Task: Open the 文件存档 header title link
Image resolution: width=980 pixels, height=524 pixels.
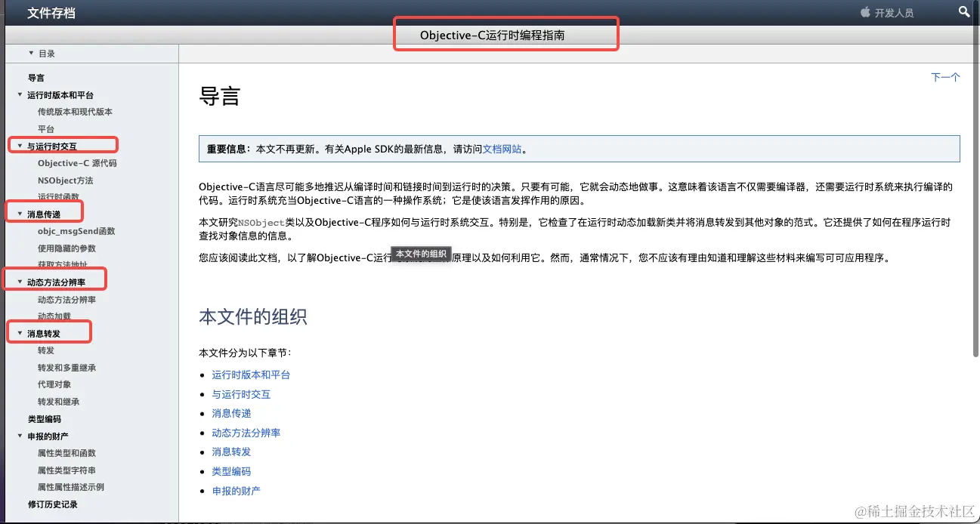Action: (x=51, y=13)
